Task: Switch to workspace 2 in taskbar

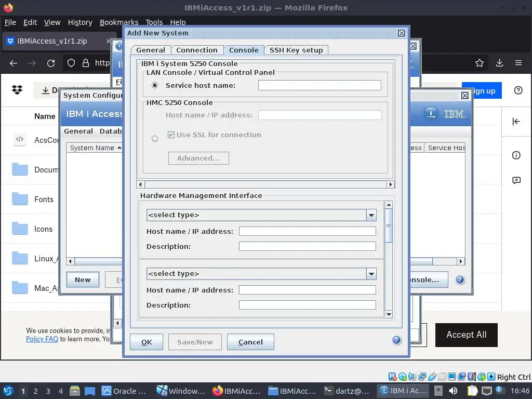Action: (36, 391)
